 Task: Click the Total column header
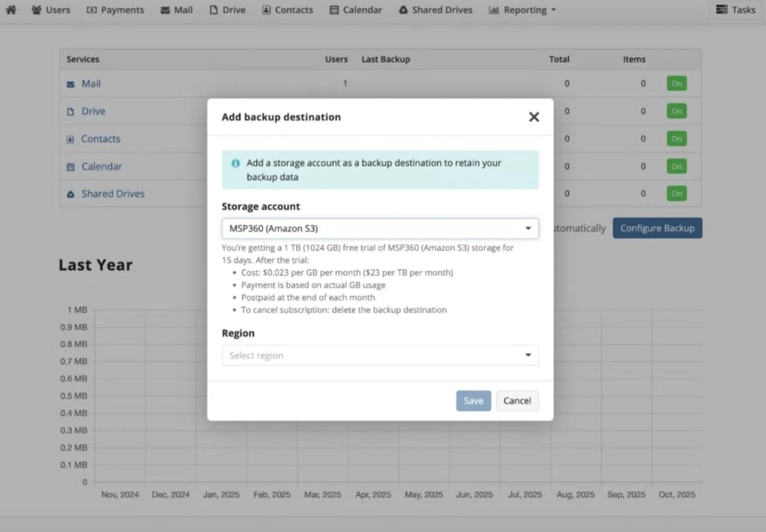(559, 59)
